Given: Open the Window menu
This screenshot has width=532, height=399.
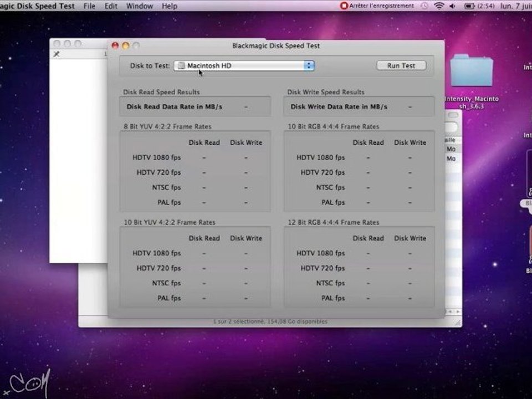Looking at the screenshot, I should (x=140, y=6).
